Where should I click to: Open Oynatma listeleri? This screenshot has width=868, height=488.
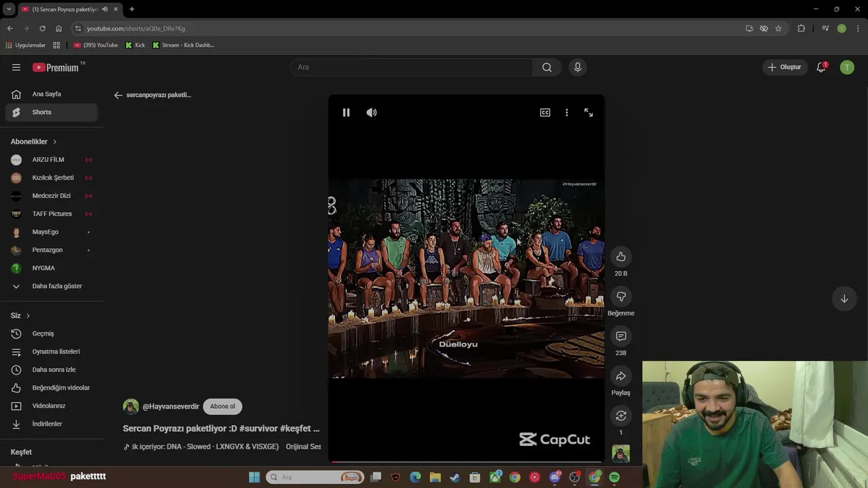point(52,352)
